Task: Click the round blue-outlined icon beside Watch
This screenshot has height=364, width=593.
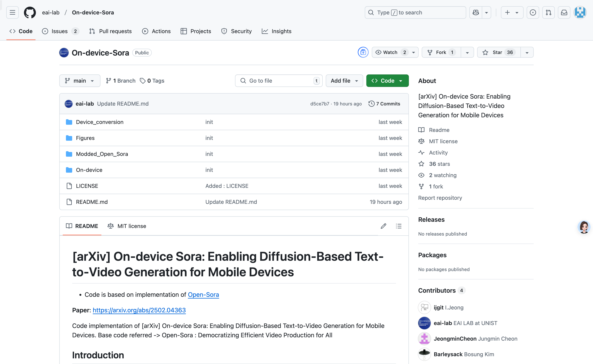Action: [x=363, y=52]
